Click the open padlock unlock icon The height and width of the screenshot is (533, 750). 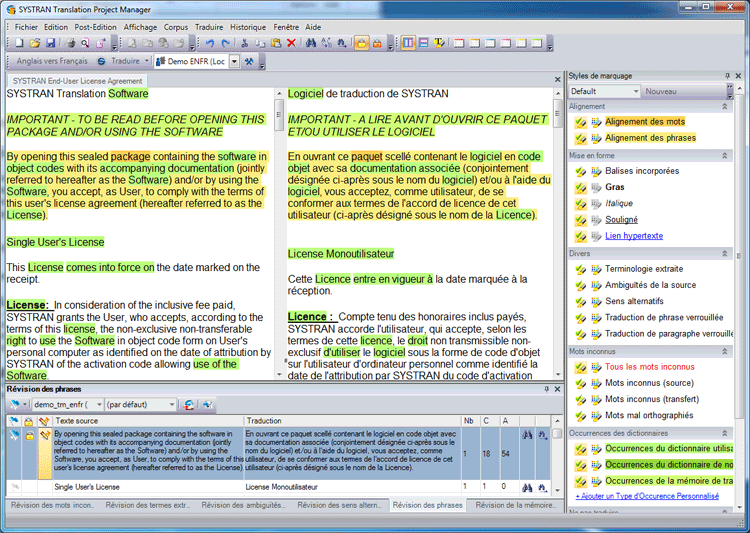(377, 44)
